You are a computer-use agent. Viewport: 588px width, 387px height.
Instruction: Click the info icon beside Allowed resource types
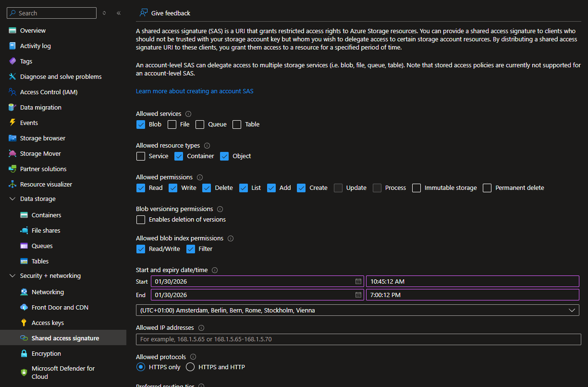point(207,146)
